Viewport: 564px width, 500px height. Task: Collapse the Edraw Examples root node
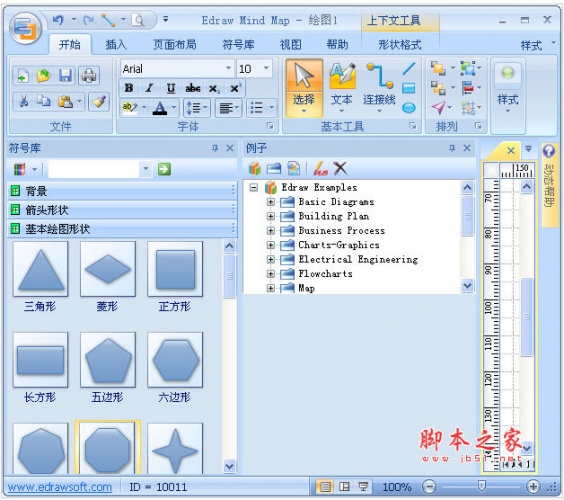tap(254, 187)
